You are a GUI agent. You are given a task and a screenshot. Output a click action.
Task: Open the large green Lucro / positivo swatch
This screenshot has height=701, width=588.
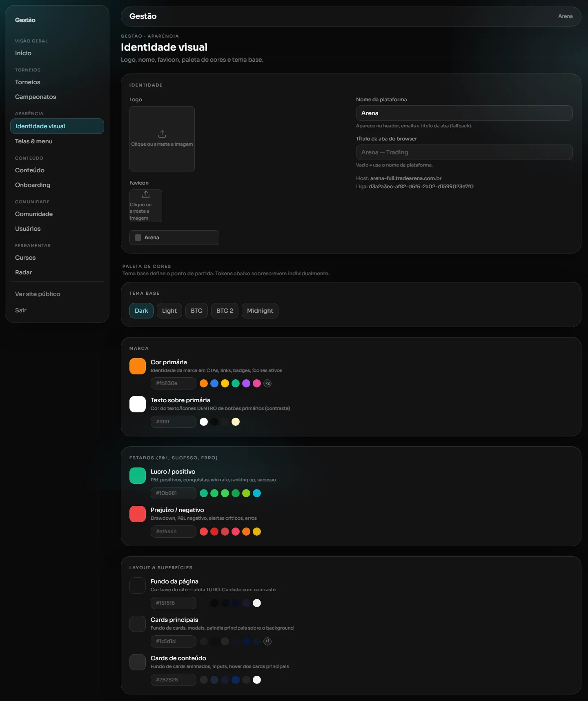(x=138, y=476)
